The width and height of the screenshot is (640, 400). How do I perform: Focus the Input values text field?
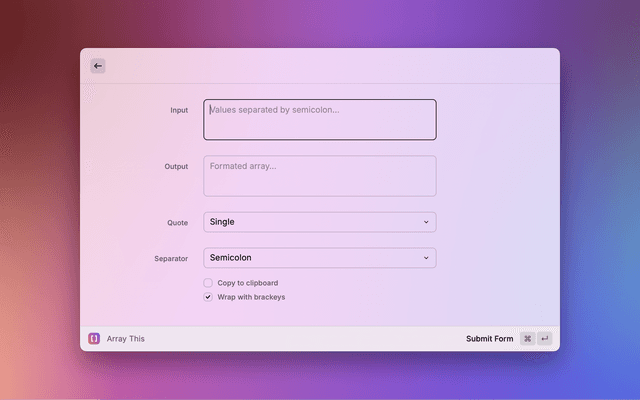point(319,119)
